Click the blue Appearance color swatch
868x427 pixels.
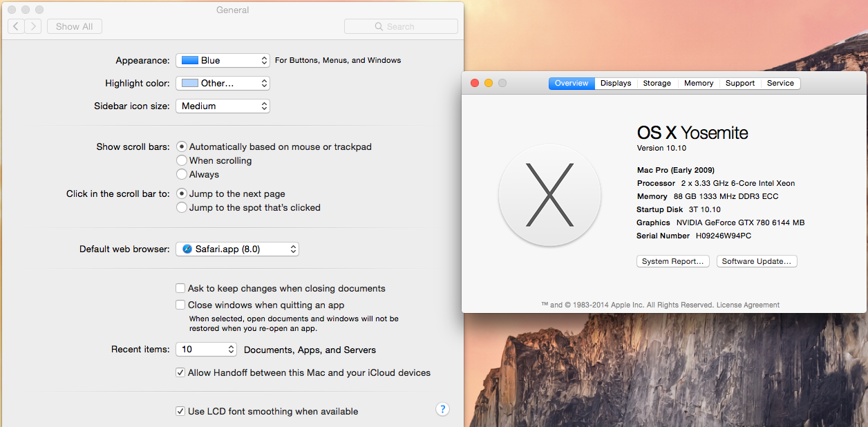tap(190, 60)
